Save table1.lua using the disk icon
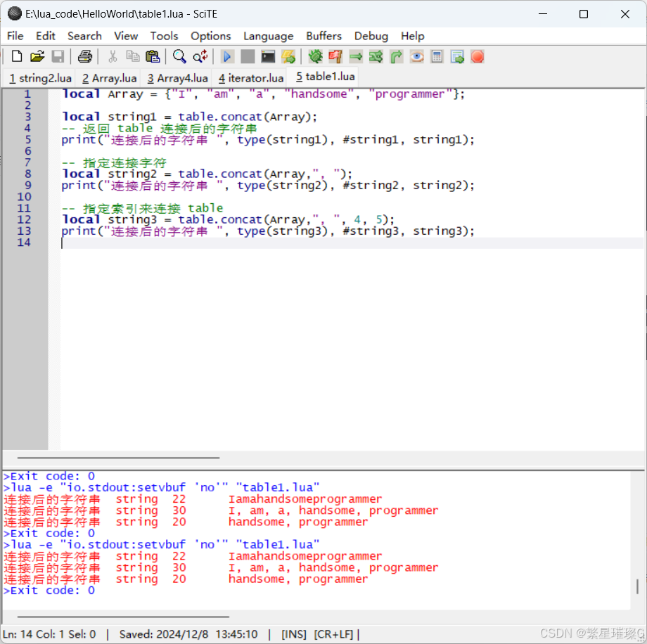The image size is (647, 644). click(58, 56)
